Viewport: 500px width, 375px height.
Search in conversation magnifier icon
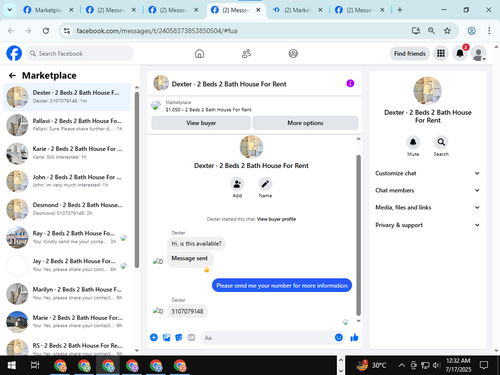tap(441, 142)
